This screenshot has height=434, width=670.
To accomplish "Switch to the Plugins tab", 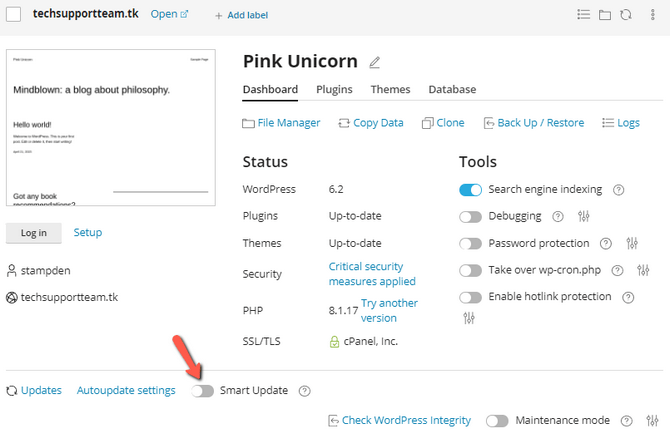I will (334, 89).
